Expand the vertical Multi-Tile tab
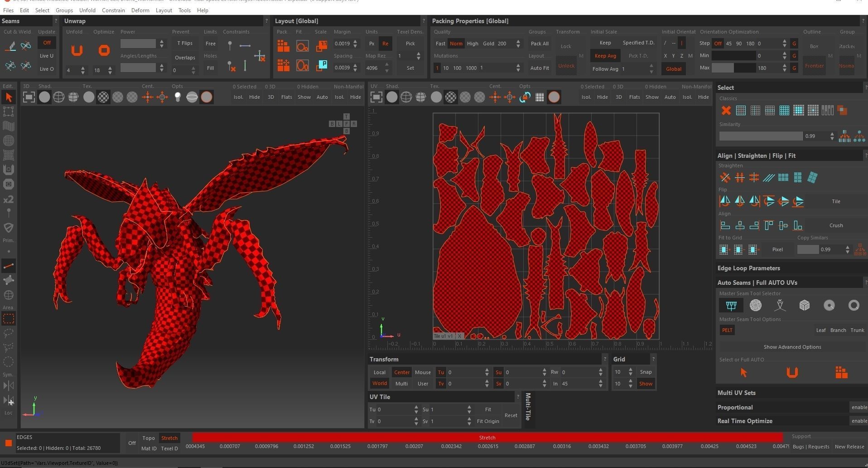 528,407
